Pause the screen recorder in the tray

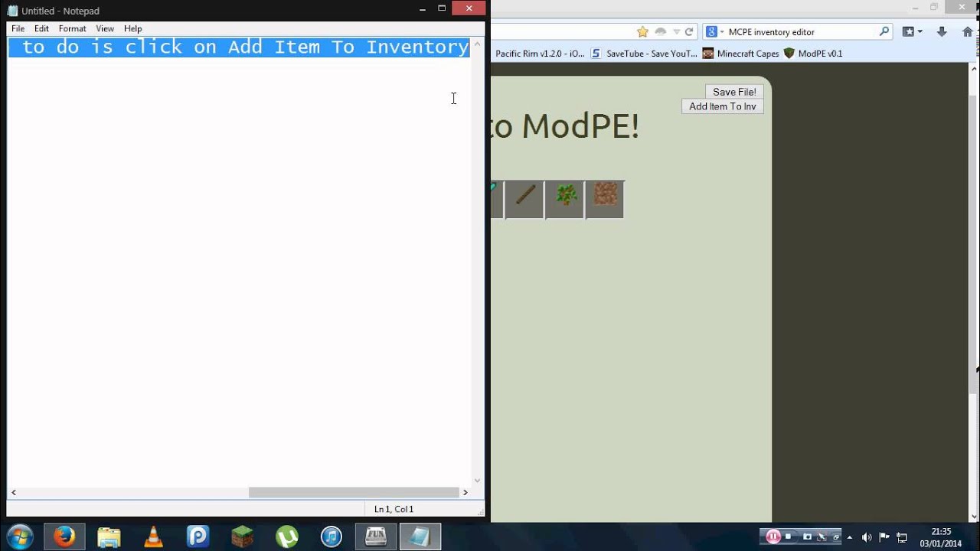point(773,536)
